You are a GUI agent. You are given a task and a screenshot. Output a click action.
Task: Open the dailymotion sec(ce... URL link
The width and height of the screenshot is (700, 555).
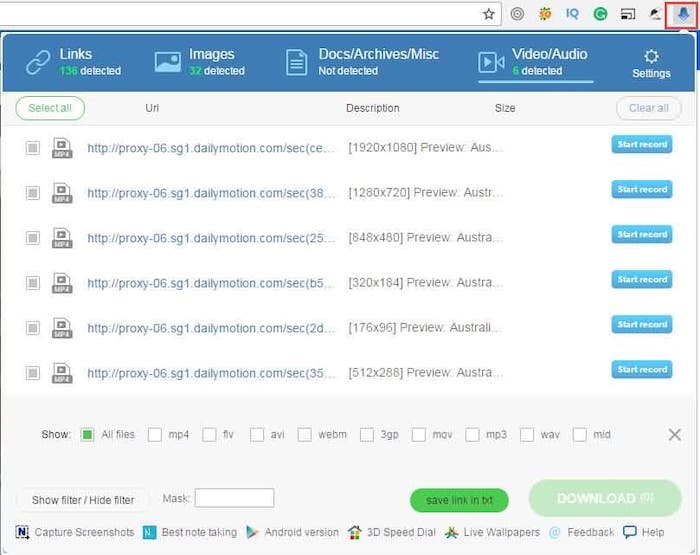pos(211,148)
